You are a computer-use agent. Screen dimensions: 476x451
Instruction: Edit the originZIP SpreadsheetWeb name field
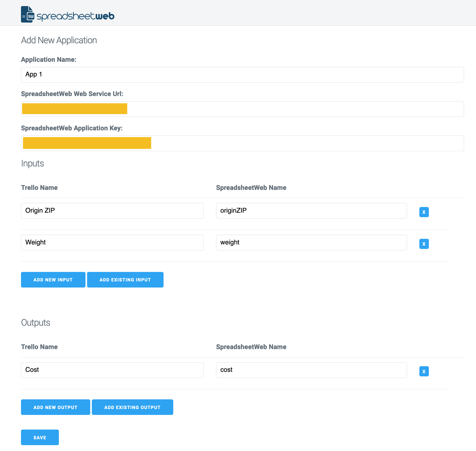[x=312, y=211]
